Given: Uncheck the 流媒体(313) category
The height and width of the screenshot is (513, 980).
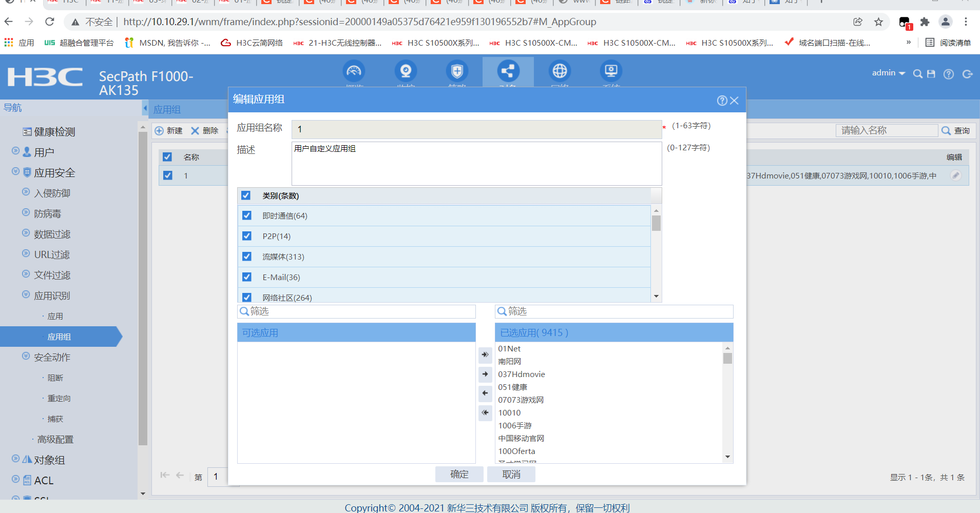Looking at the screenshot, I should 247,256.
